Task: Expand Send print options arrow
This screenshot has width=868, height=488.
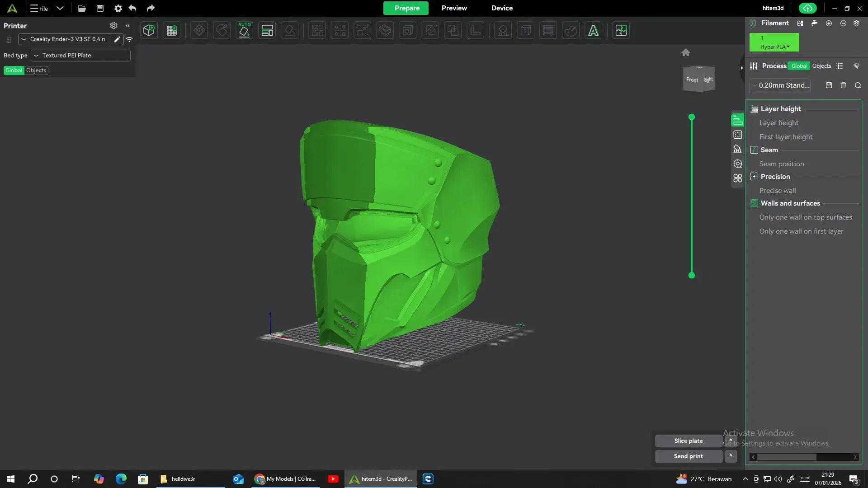Action: (731, 456)
